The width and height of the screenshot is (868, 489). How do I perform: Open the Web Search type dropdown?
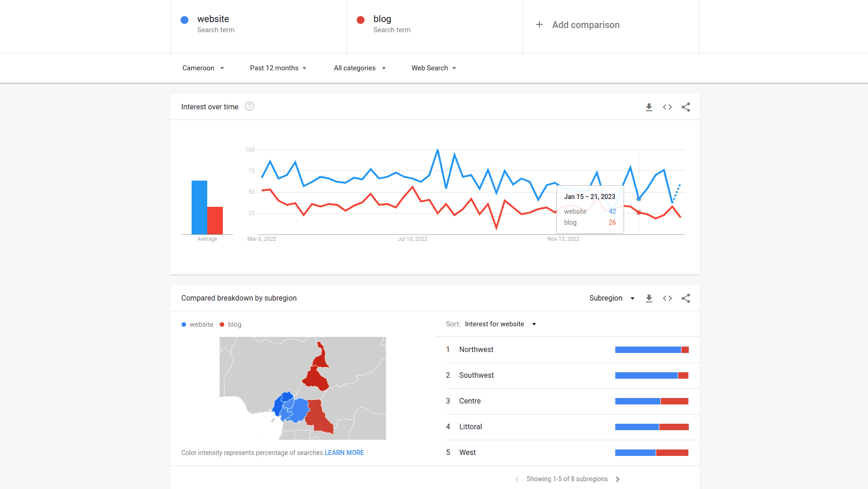[x=434, y=68]
